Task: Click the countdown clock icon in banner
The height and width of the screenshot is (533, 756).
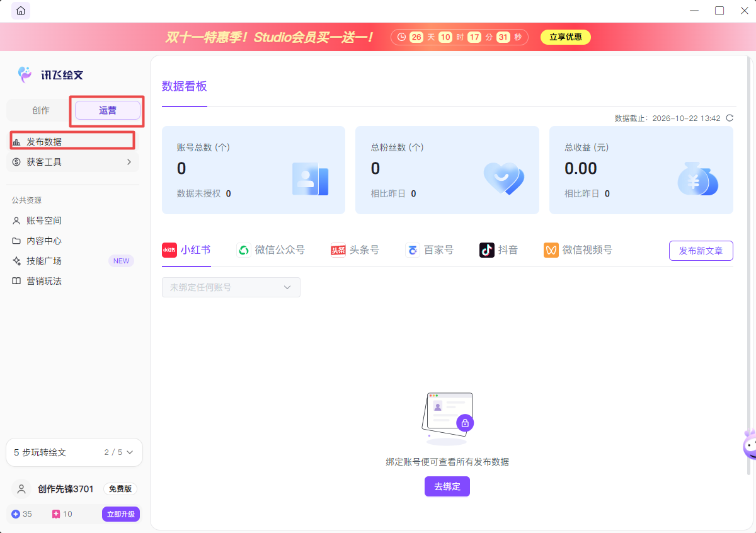Action: pos(401,37)
